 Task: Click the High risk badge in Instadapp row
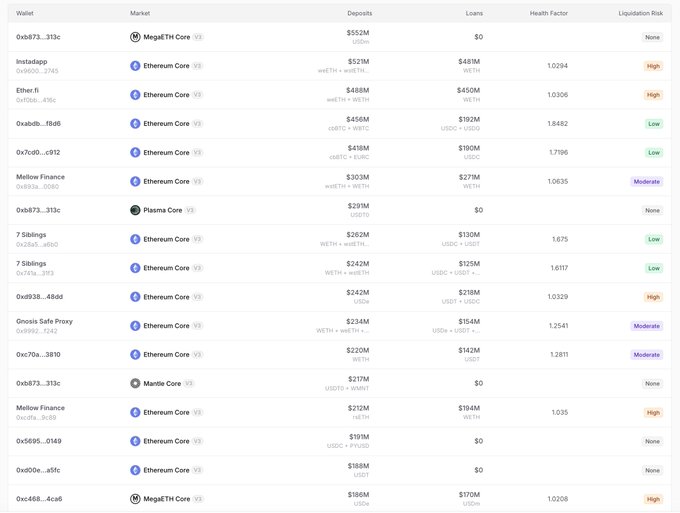pos(653,66)
